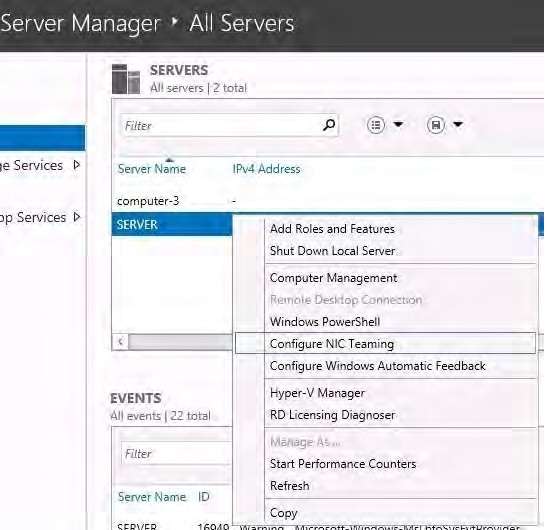551x530 pixels.
Task: Expand the 'op Services' sidebar arrow
Action: tap(77, 217)
